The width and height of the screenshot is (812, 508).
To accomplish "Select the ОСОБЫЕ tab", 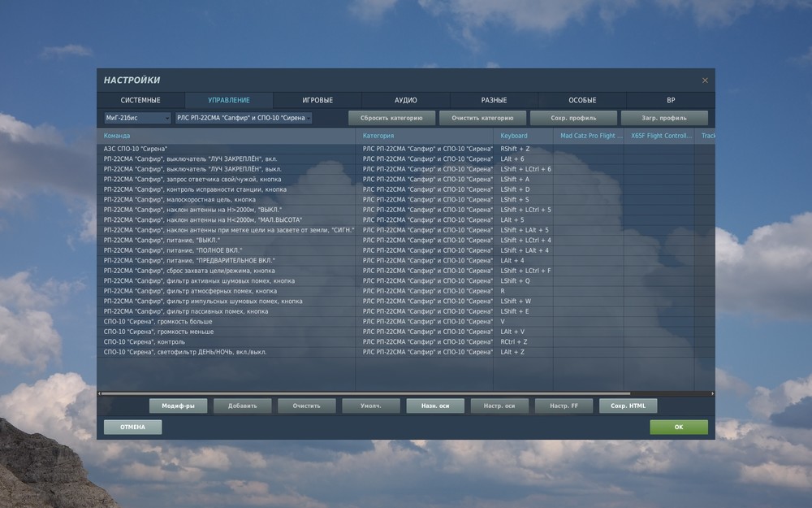I will click(x=582, y=100).
